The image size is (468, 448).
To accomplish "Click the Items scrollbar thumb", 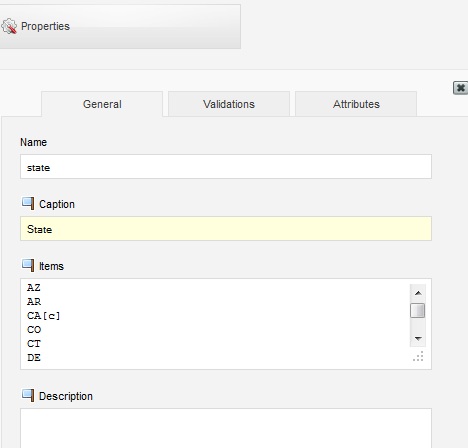I will (418, 310).
